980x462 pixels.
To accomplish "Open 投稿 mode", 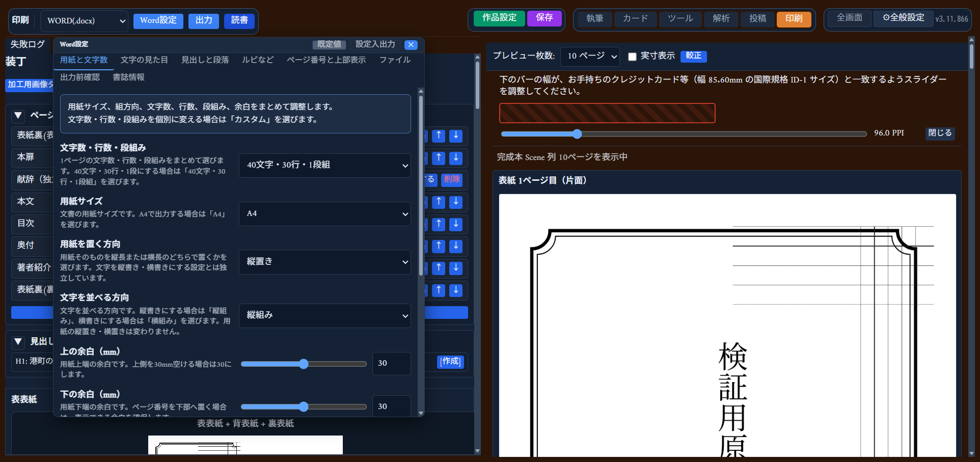I will pyautogui.click(x=757, y=19).
